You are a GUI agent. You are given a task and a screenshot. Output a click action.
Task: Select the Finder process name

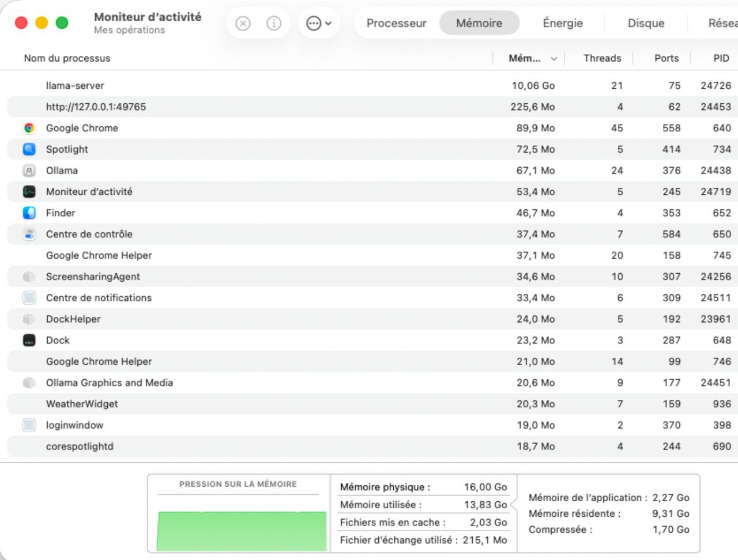pos(61,213)
